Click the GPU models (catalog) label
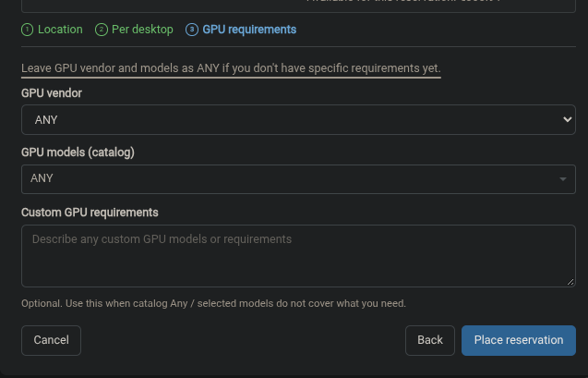The image size is (588, 378). pos(78,152)
